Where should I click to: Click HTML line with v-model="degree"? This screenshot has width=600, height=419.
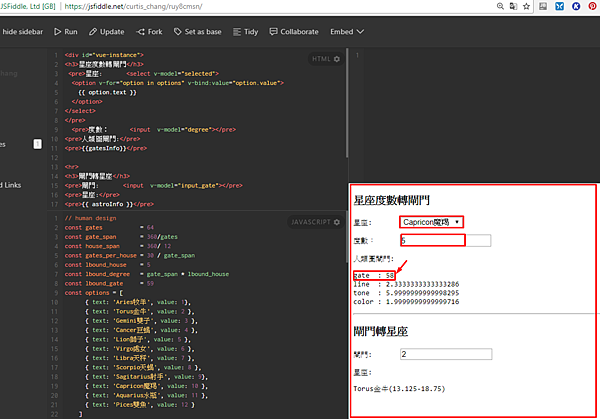point(153,130)
